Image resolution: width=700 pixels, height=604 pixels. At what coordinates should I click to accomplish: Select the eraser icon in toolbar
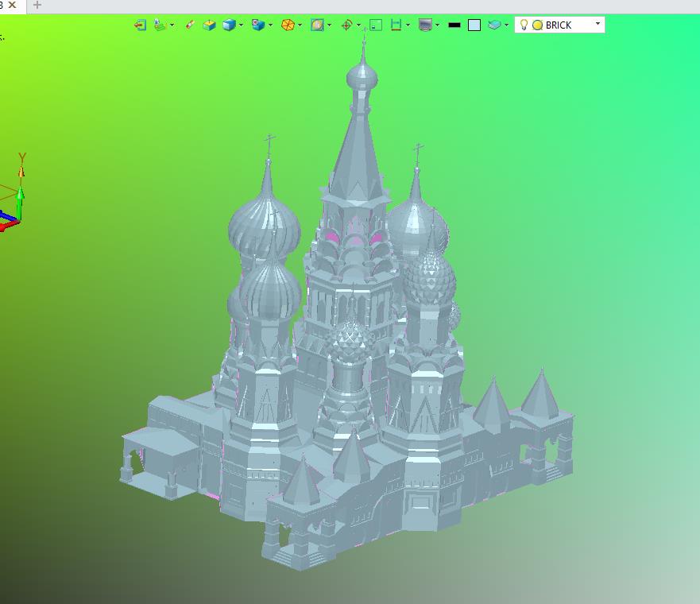coord(190,25)
